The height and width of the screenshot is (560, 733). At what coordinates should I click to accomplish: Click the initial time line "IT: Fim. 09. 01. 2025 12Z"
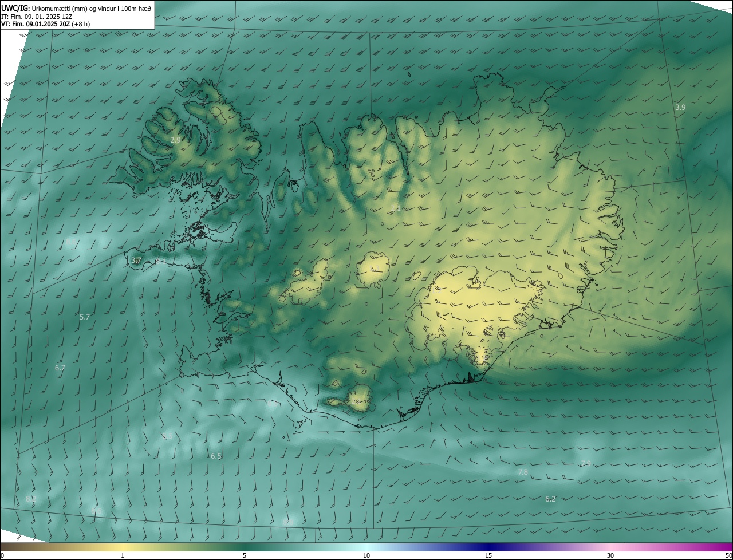click(x=37, y=16)
